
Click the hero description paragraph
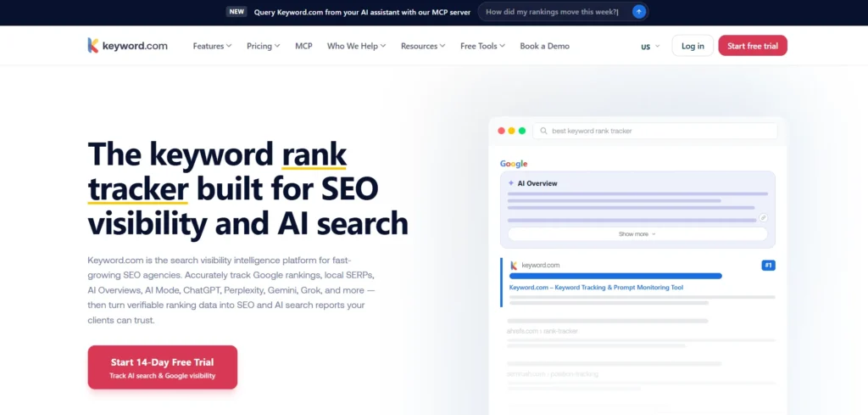point(233,290)
